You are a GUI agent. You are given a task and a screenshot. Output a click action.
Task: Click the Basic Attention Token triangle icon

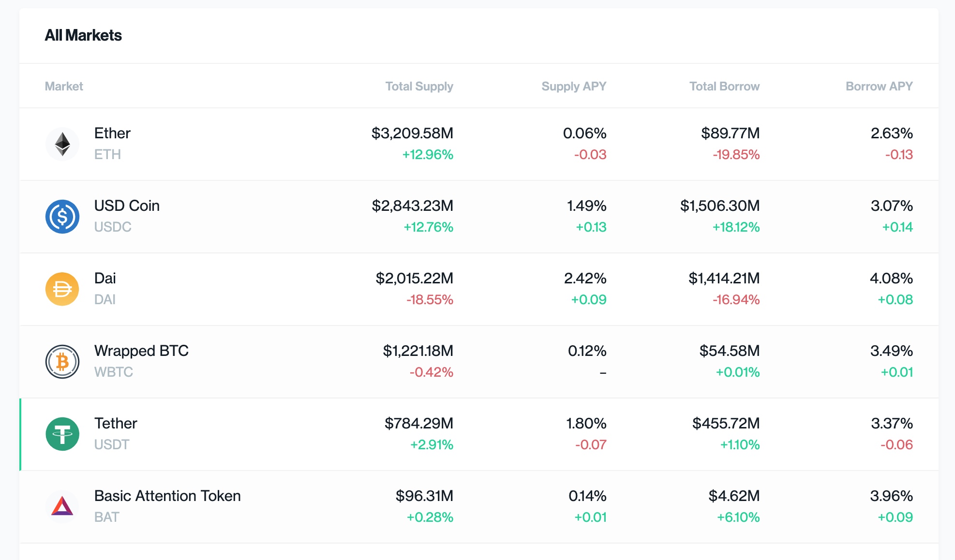pos(62,507)
